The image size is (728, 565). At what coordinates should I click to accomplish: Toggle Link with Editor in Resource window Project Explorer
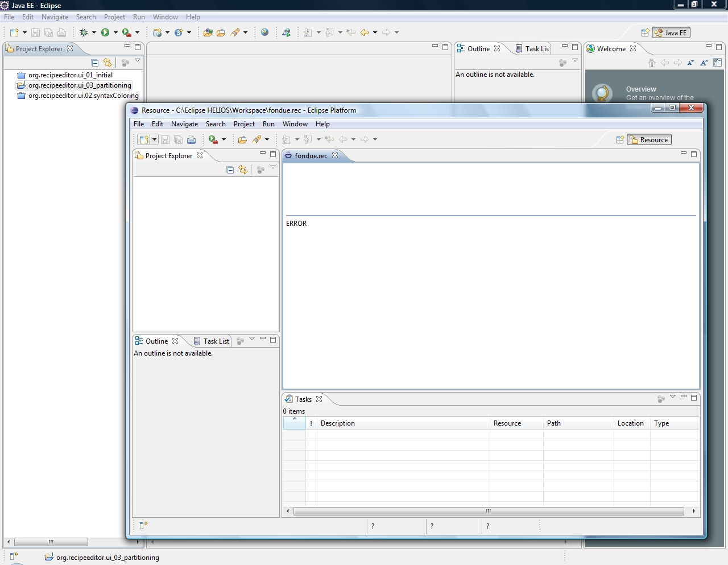pyautogui.click(x=243, y=170)
